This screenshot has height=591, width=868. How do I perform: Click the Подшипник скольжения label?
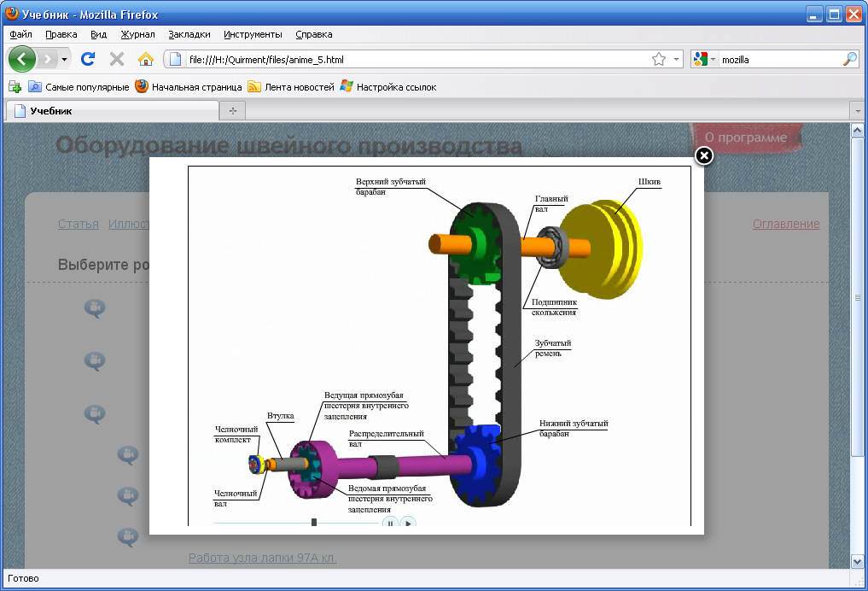pos(554,307)
